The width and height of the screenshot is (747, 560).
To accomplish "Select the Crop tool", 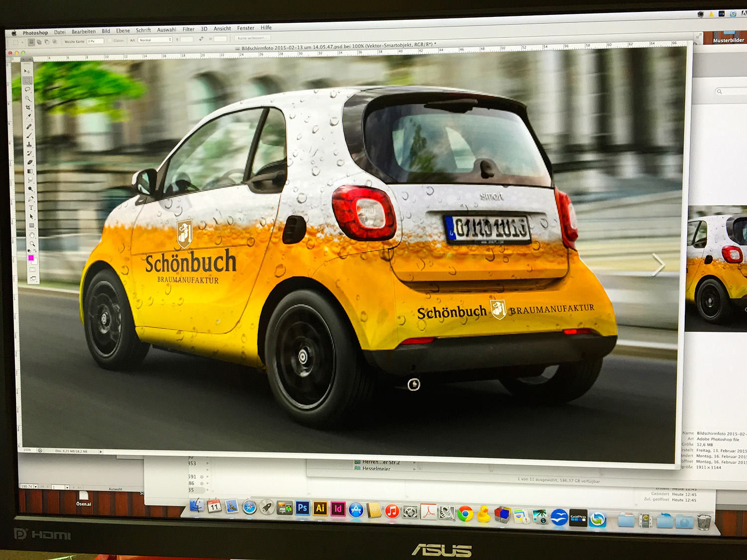I will tap(28, 108).
